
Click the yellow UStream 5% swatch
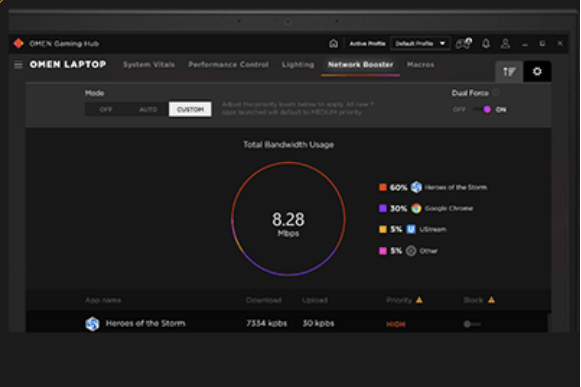(383, 229)
